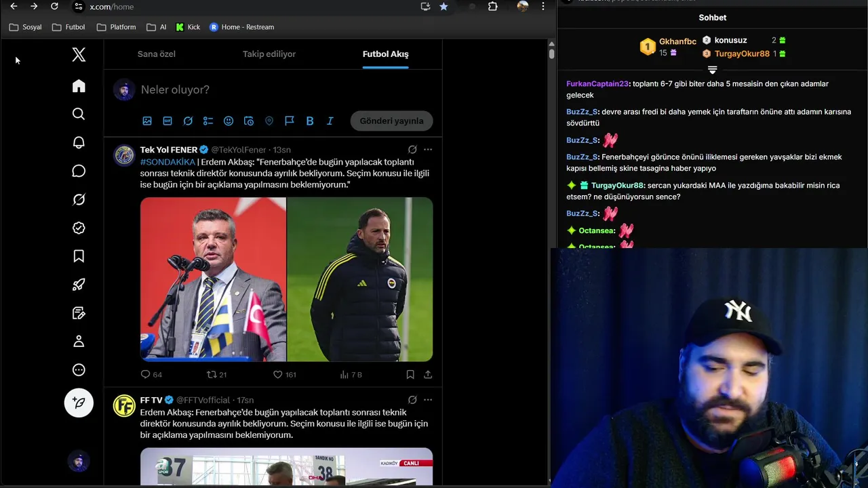Viewport: 868px width, 488px height.
Task: Bookmark the Tek Yol FENER post
Action: pyautogui.click(x=410, y=374)
